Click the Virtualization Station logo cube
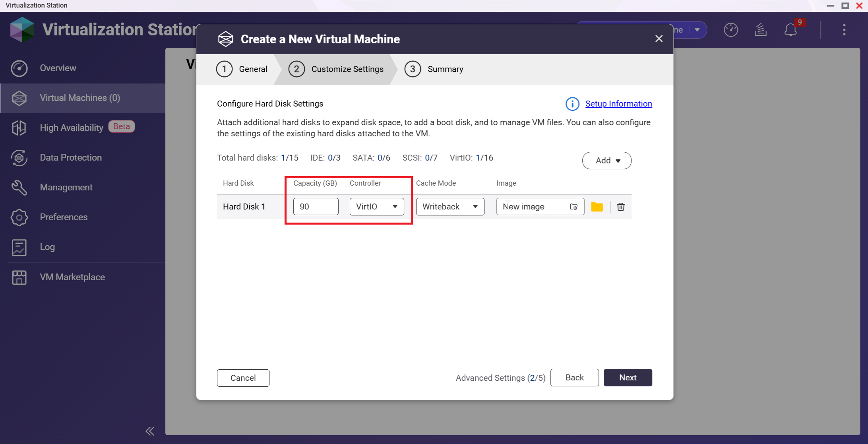Image resolution: width=868 pixels, height=444 pixels. 22,29
